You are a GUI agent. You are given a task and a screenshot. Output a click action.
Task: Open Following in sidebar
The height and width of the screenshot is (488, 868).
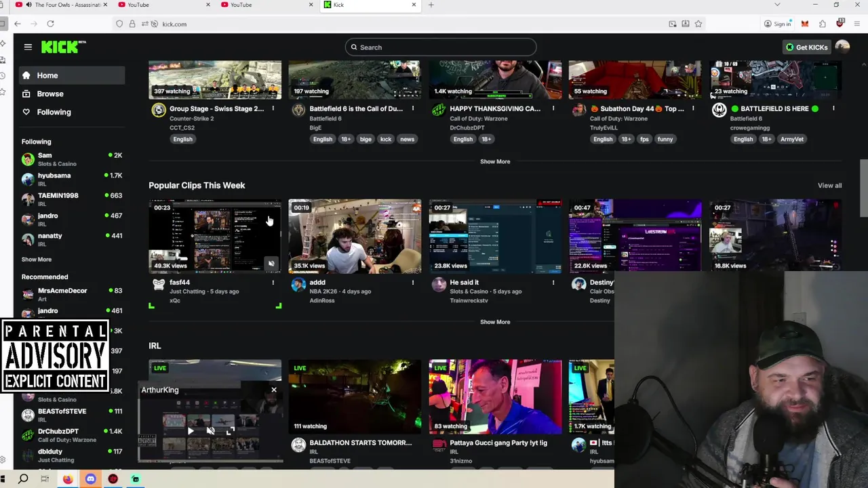pos(71,112)
